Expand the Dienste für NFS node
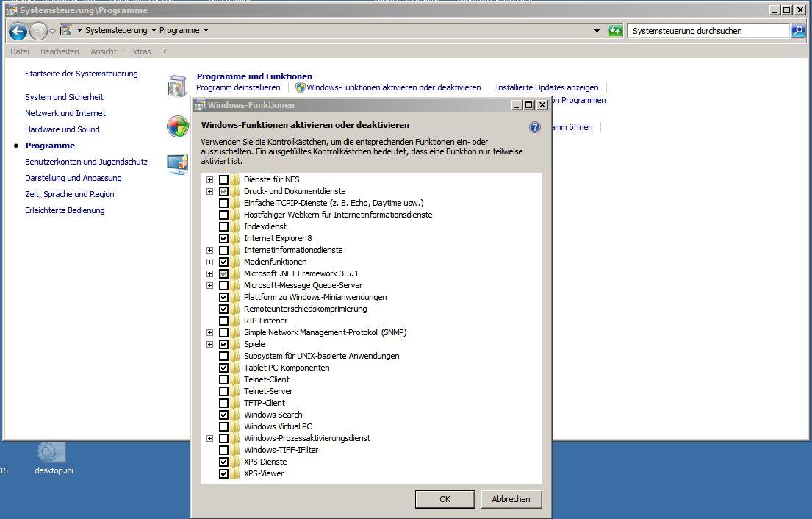Viewport: 812px width, 519px height. (209, 179)
